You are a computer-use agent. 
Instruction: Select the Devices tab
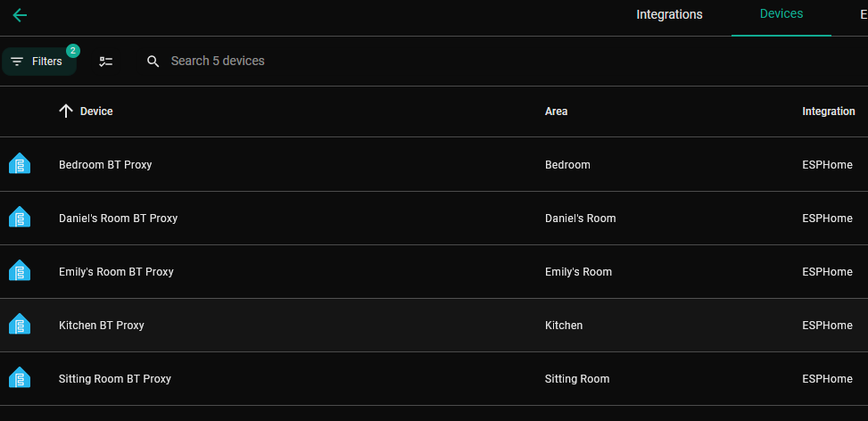coord(781,14)
